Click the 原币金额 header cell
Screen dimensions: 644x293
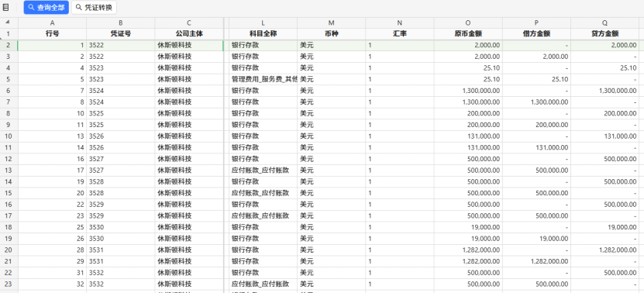pos(468,33)
